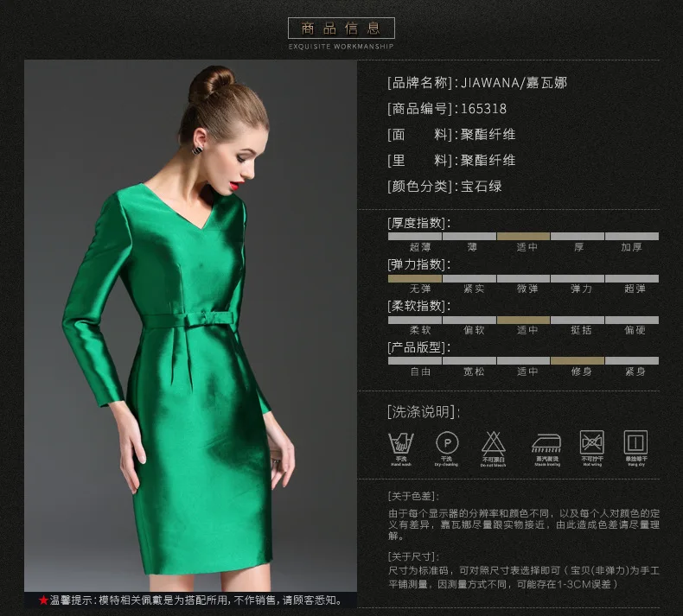Click the product number 165318
The width and height of the screenshot is (683, 616).
pos(483,108)
